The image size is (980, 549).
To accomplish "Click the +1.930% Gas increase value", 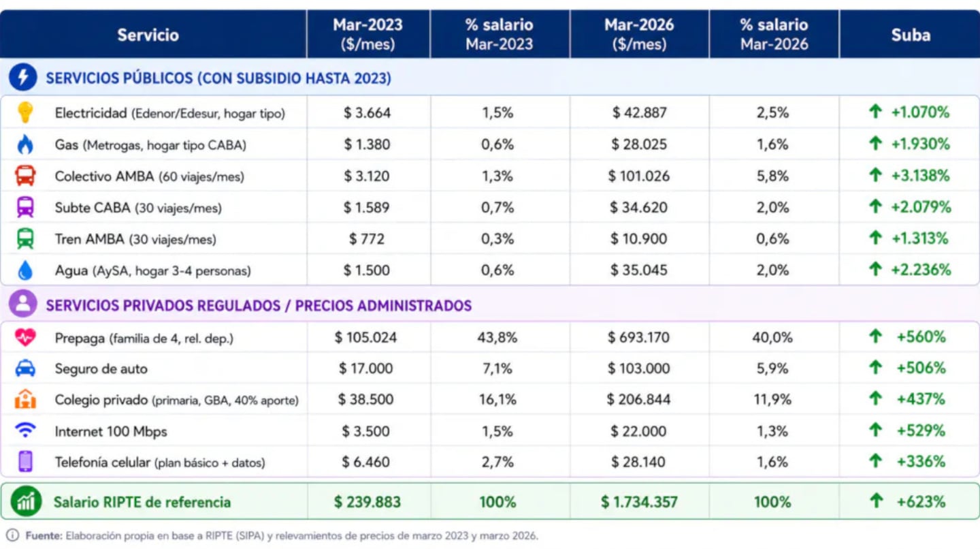I will (x=920, y=144).
